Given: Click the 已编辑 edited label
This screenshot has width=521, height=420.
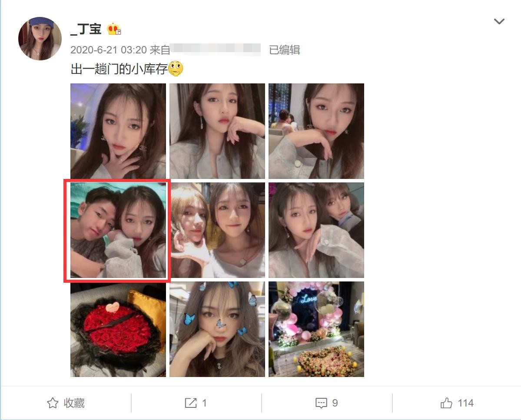Looking at the screenshot, I should pos(285,50).
